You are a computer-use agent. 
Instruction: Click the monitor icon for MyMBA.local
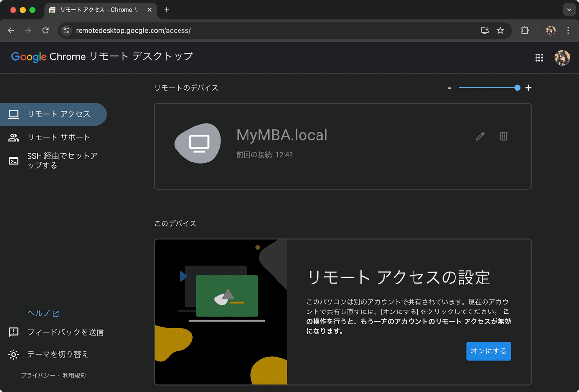click(x=197, y=143)
